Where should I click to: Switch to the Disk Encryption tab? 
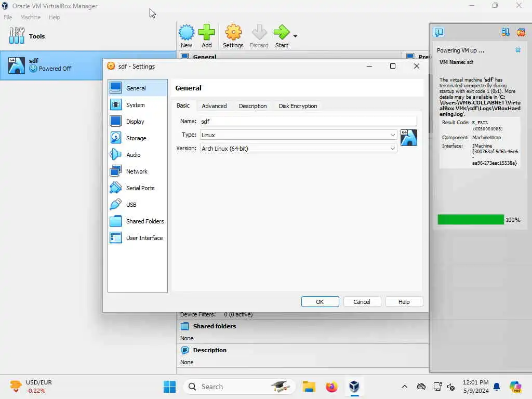298,106
